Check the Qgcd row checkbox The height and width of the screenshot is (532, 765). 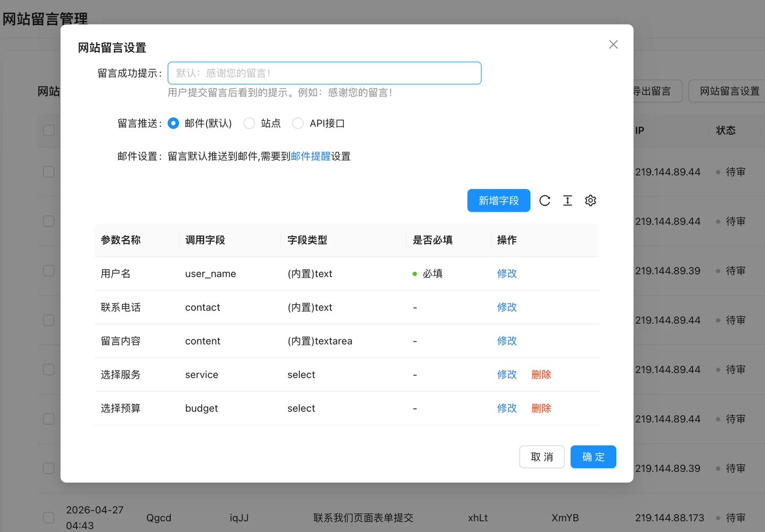coord(49,518)
